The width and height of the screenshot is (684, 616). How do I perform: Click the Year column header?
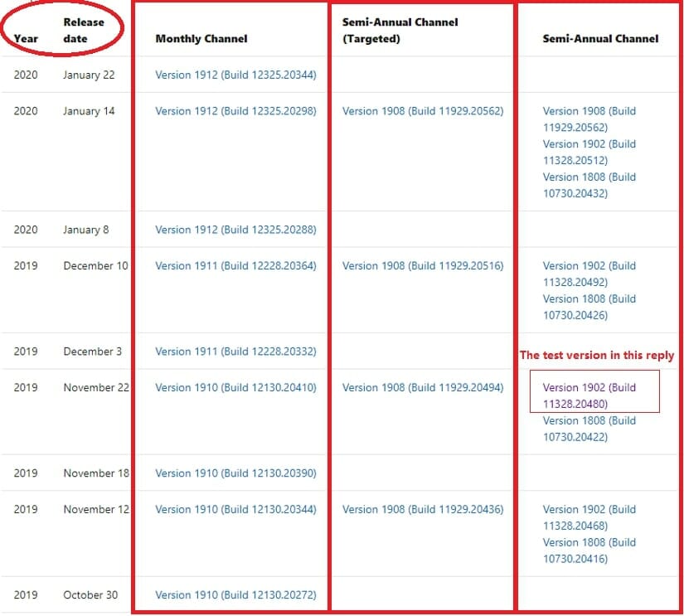[x=26, y=39]
